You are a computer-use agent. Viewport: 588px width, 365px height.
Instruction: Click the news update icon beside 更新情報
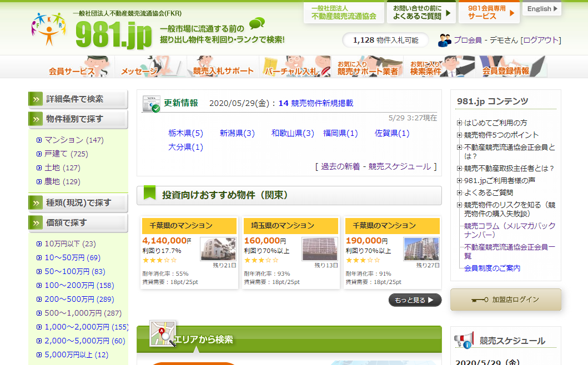point(151,104)
